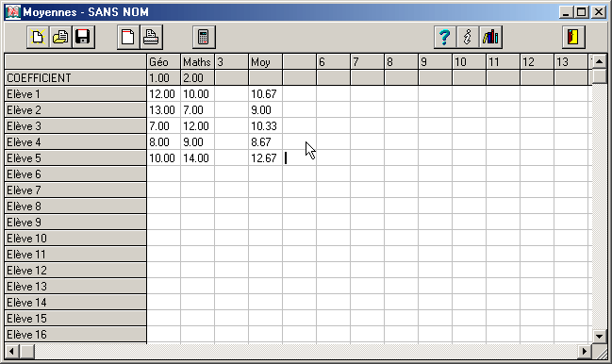
Task: Click Elève 3 average '10.33'
Action: (x=265, y=126)
